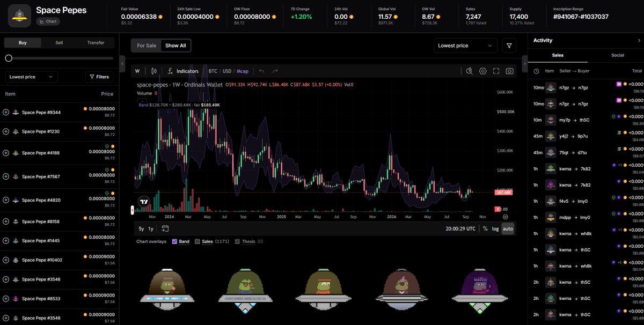Select the For Sale view

point(147,46)
